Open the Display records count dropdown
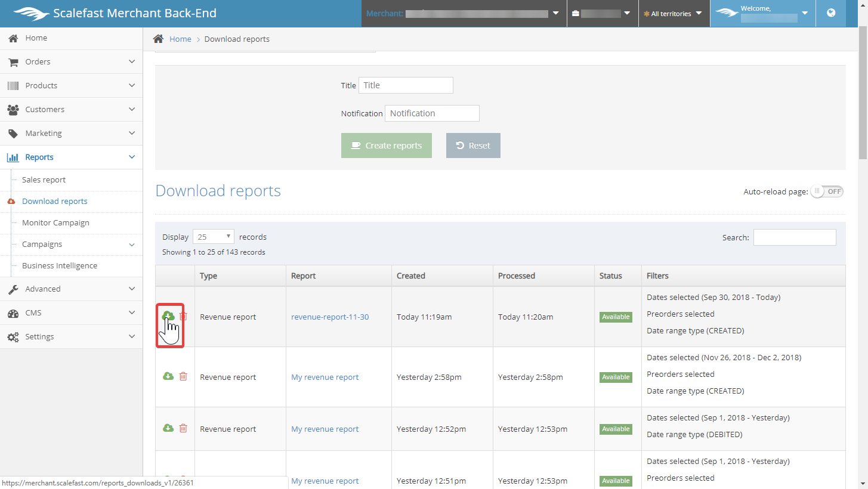Viewport: 868px width, 489px height. tap(213, 237)
